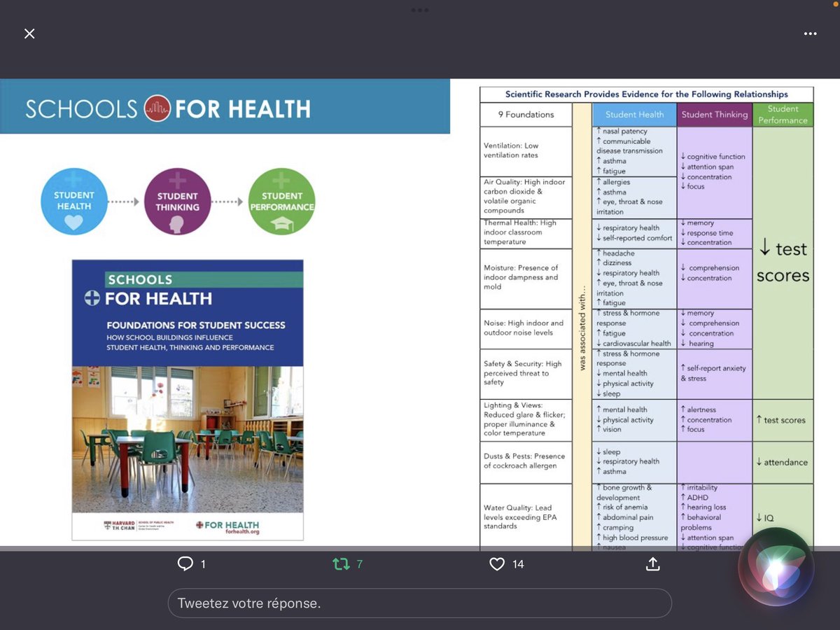The height and width of the screenshot is (630, 840).
Task: Tap the 'abdominal pain' entry
Action: pyautogui.click(x=625, y=517)
